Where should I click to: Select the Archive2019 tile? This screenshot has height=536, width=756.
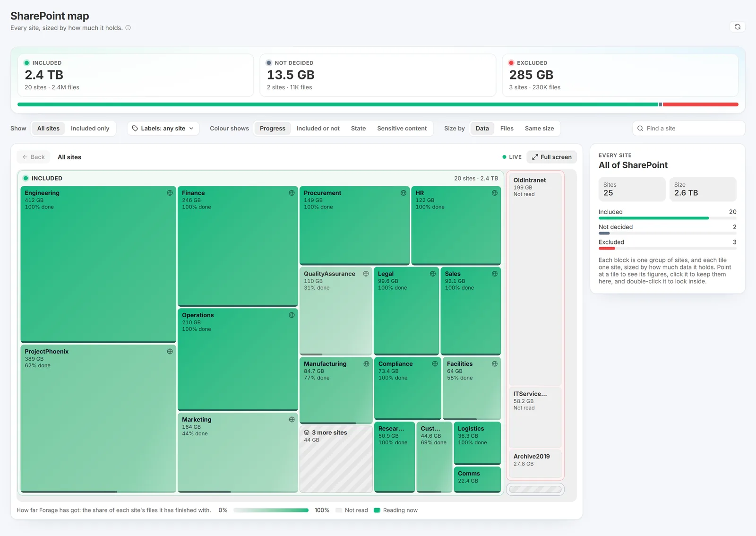(x=535, y=463)
